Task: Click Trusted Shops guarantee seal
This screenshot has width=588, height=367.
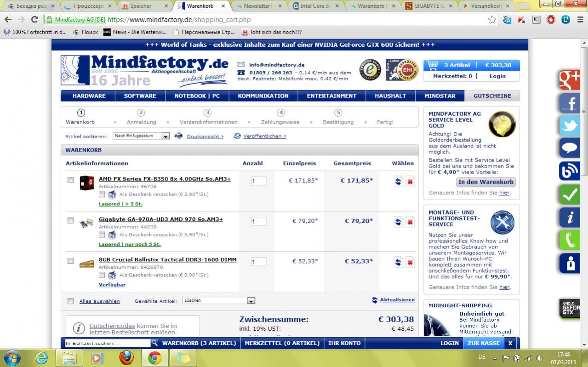Action: coord(370,70)
